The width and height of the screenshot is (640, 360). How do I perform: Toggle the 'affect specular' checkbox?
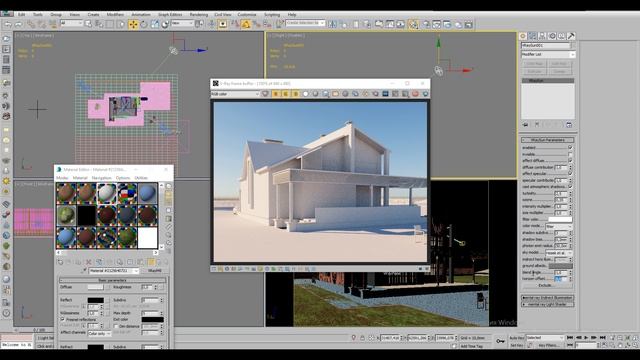tap(570, 173)
